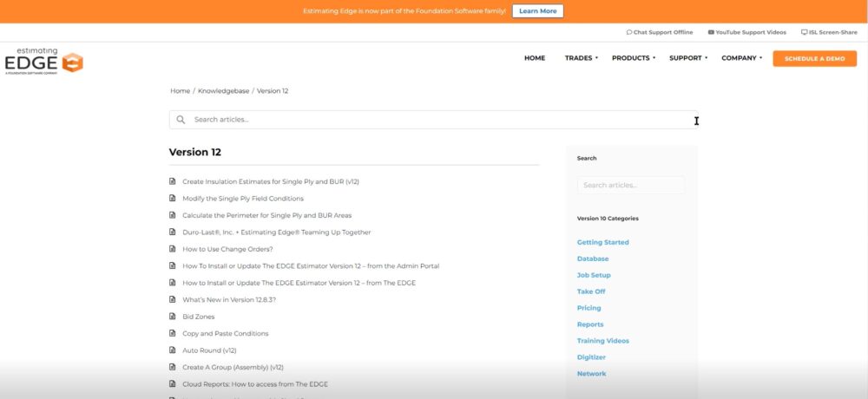Image resolution: width=868 pixels, height=399 pixels.
Task: Click the screen icon beside ISL Screen-Share
Action: pyautogui.click(x=805, y=32)
